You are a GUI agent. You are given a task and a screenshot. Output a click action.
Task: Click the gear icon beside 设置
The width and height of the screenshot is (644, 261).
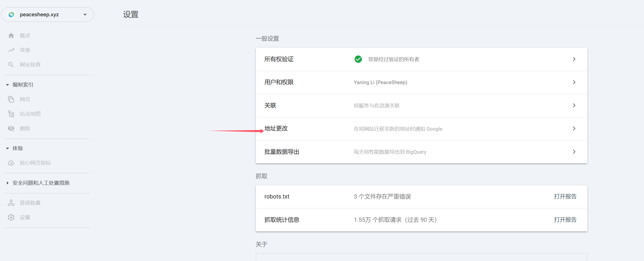click(11, 217)
